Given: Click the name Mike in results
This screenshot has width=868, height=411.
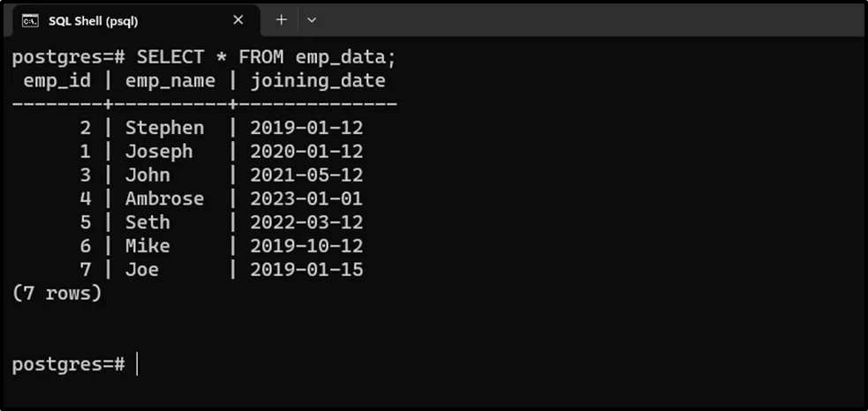Looking at the screenshot, I should point(147,246).
